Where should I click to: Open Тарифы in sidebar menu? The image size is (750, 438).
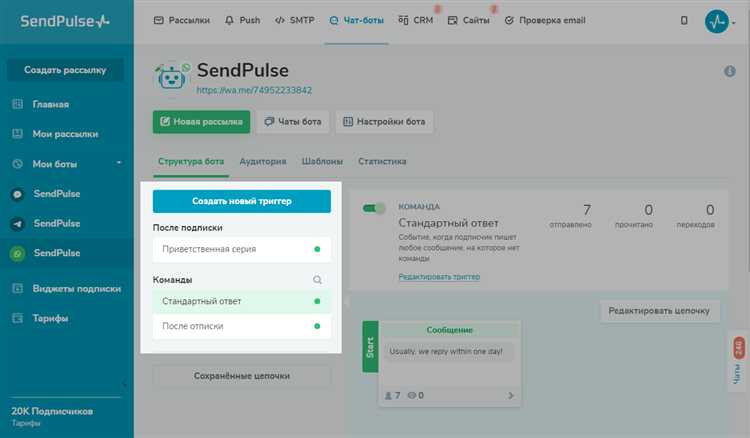(x=50, y=318)
